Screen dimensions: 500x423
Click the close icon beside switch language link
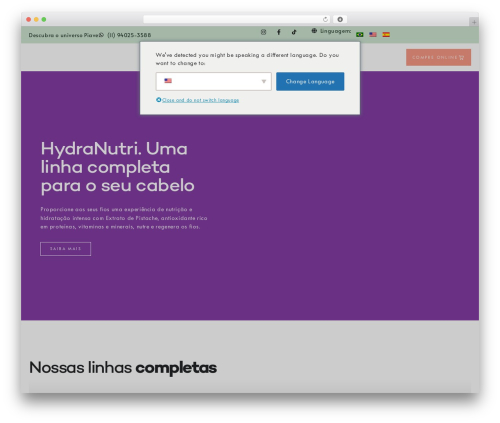pyautogui.click(x=159, y=100)
